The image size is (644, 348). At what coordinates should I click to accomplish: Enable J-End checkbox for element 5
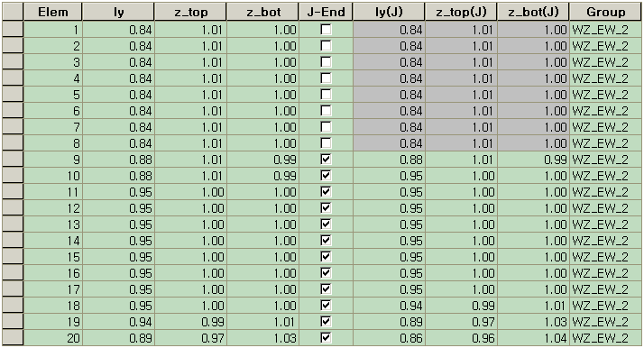click(x=326, y=95)
